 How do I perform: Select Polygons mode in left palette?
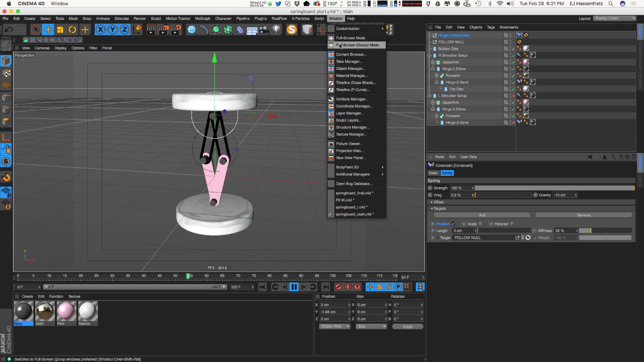[6, 122]
